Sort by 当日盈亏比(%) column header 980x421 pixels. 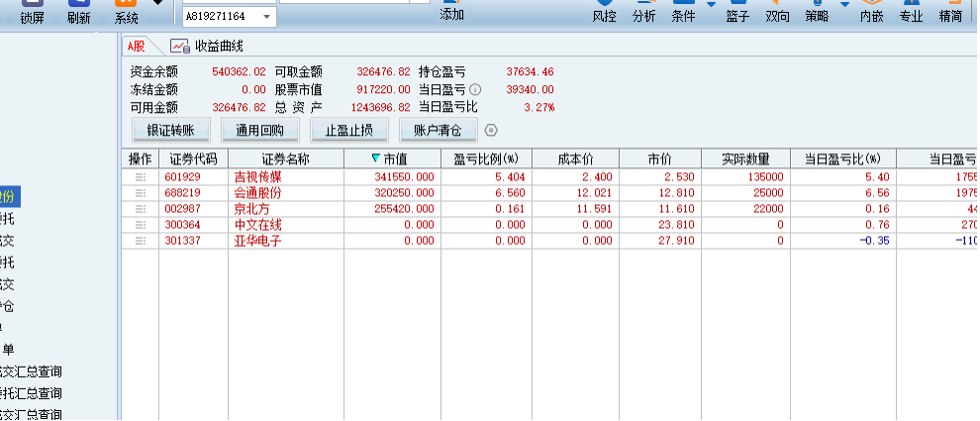pyautogui.click(x=842, y=158)
